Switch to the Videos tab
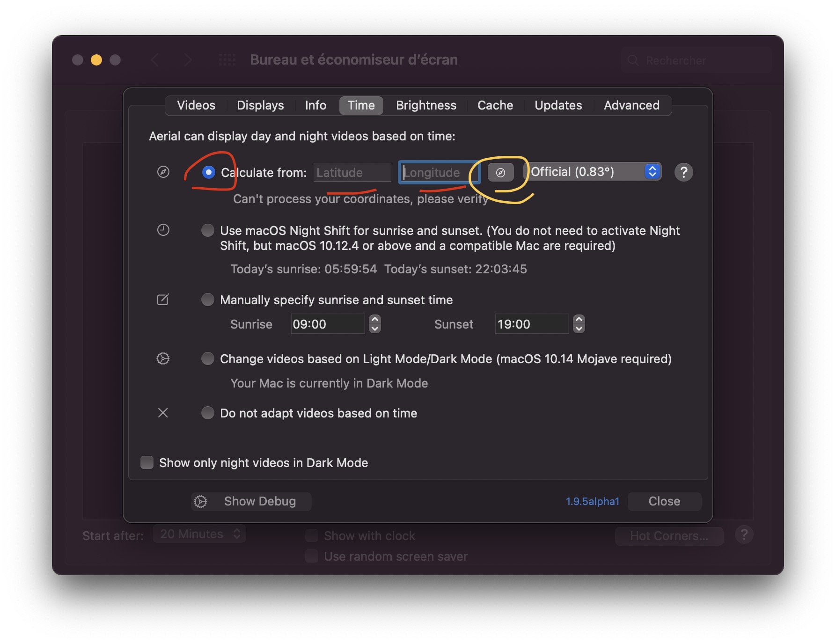Image resolution: width=836 pixels, height=644 pixels. (196, 105)
